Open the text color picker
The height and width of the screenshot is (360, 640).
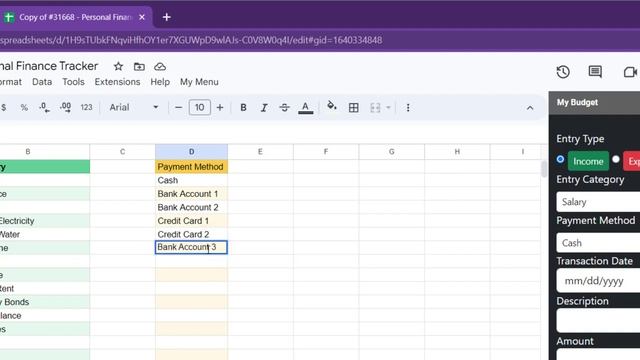[305, 108]
